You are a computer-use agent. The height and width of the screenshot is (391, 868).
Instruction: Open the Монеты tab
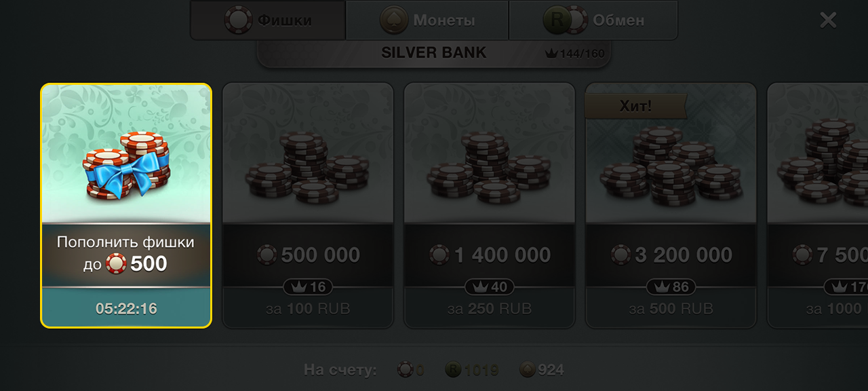(427, 20)
